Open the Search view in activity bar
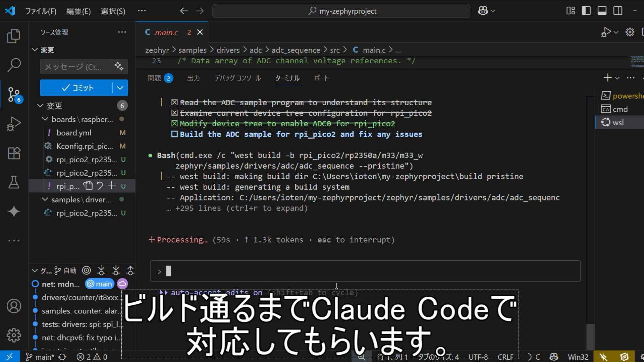The image size is (644, 362). [14, 65]
